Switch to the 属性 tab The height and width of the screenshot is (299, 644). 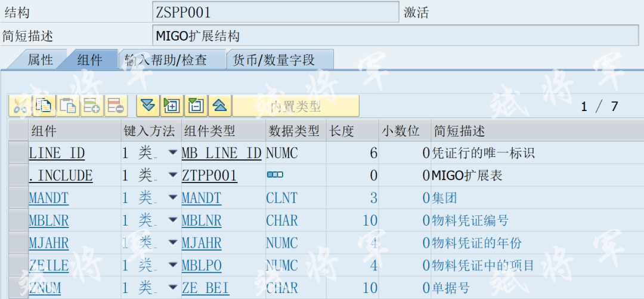point(41,60)
